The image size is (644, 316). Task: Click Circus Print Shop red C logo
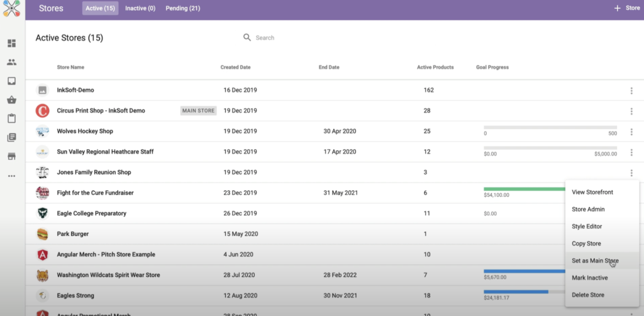(42, 111)
